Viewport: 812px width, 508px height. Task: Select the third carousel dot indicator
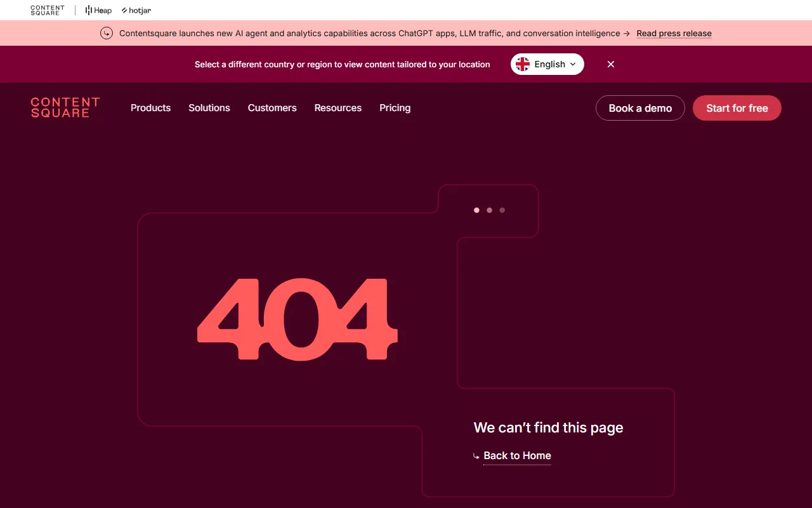502,210
